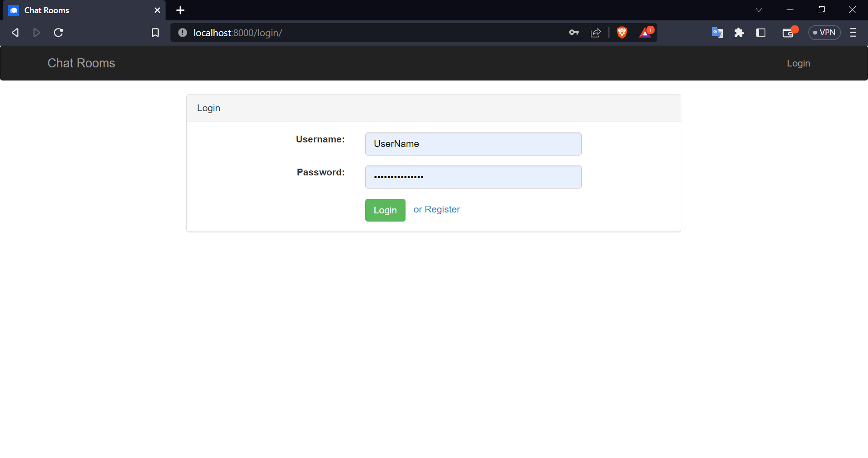Bookmark the current page

[x=155, y=33]
